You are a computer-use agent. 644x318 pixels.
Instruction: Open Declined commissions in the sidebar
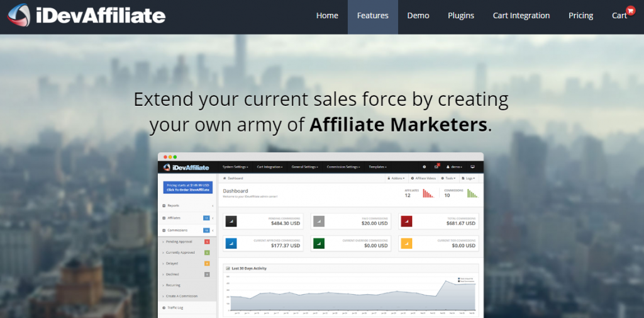[x=187, y=275]
